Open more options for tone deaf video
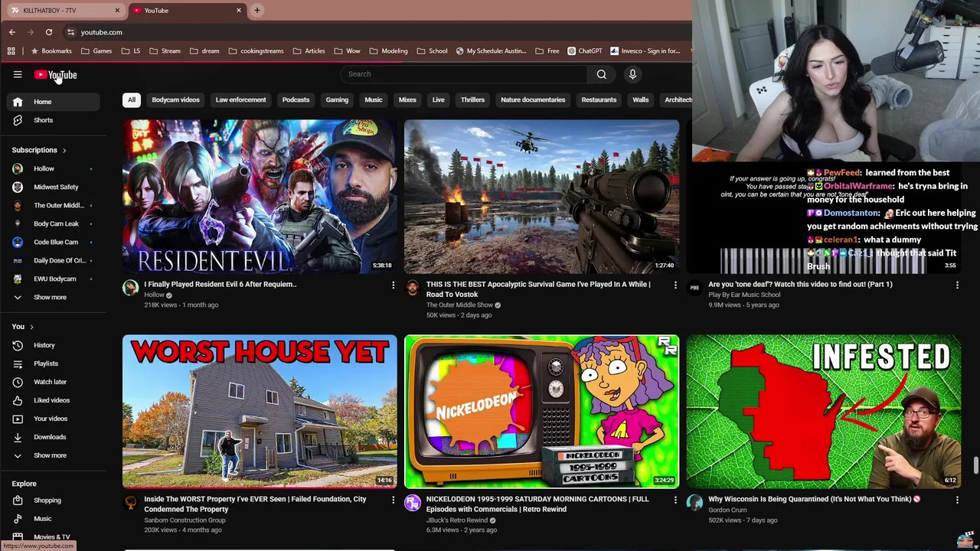Screen dimensions: 980x551 (x=957, y=285)
